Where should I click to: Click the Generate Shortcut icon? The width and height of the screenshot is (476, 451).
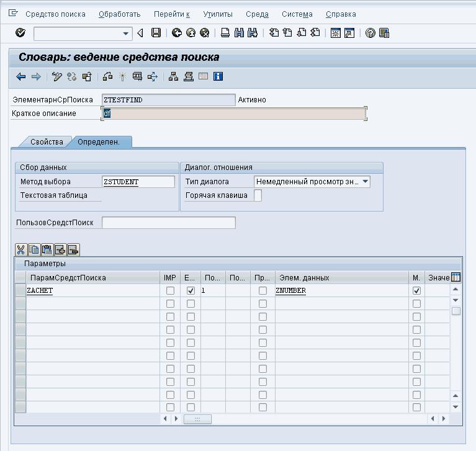click(349, 33)
